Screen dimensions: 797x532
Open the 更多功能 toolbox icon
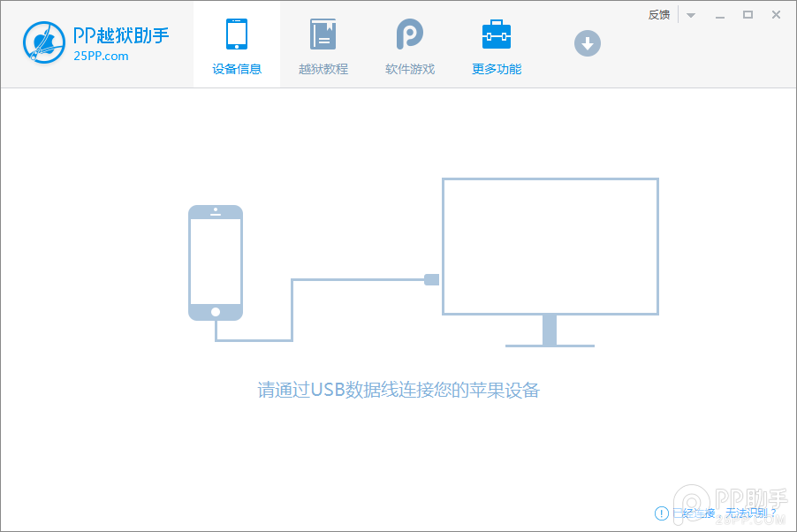pyautogui.click(x=496, y=34)
